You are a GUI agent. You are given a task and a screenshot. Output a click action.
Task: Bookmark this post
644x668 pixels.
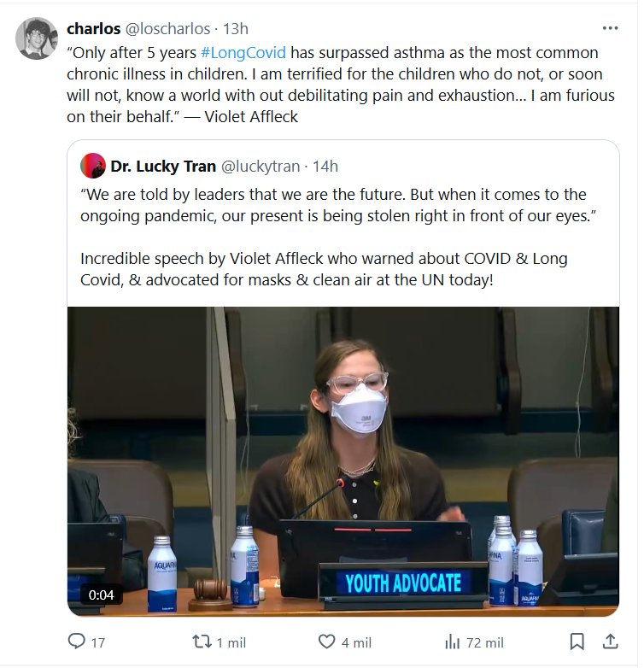(x=577, y=642)
